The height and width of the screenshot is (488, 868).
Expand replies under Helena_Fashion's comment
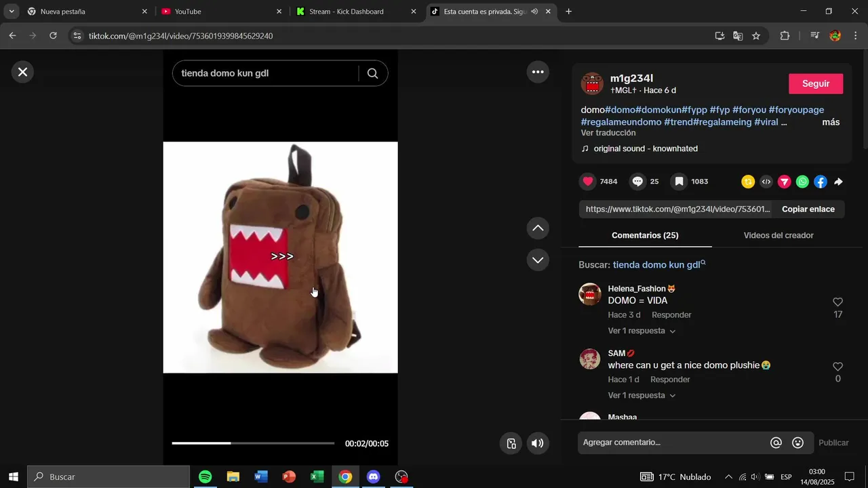pyautogui.click(x=642, y=331)
